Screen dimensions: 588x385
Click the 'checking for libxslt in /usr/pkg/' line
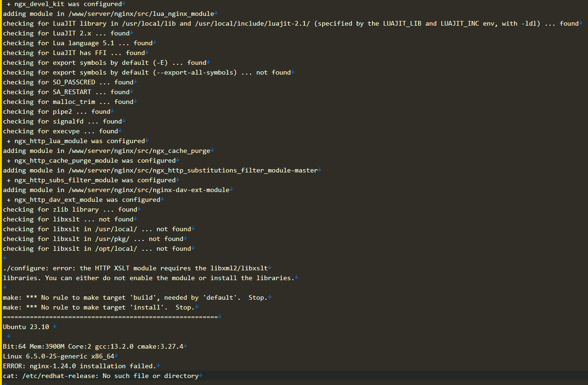[x=93, y=239]
